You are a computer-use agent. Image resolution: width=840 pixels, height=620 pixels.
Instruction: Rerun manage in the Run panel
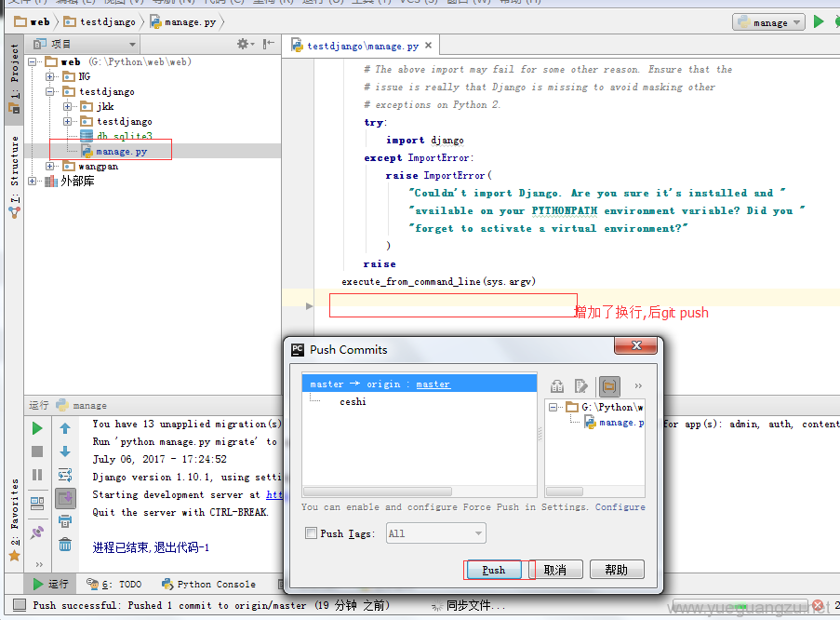(37, 428)
